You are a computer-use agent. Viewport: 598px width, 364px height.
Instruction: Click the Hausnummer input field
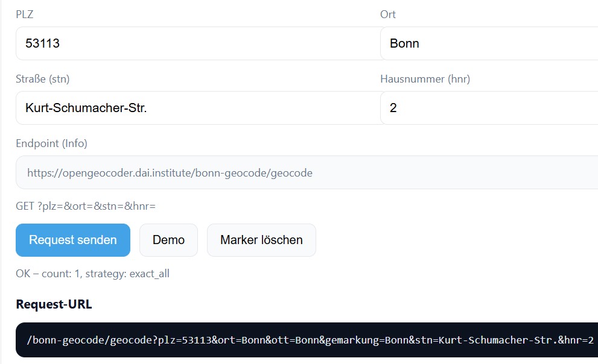[x=489, y=108]
